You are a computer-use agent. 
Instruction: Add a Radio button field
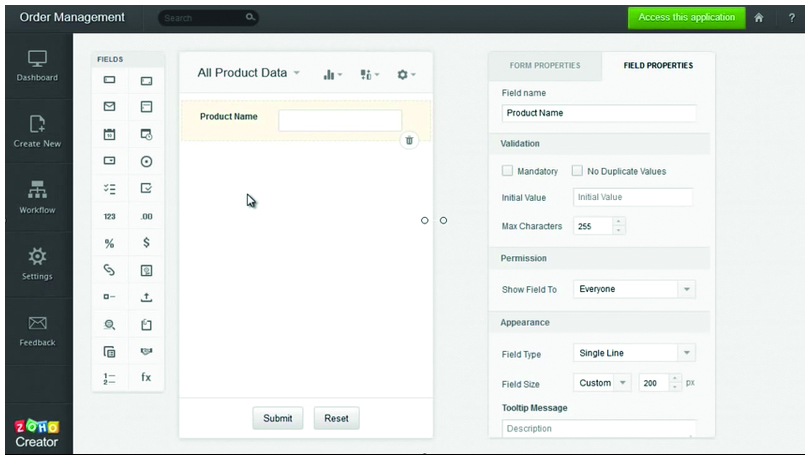(x=146, y=161)
